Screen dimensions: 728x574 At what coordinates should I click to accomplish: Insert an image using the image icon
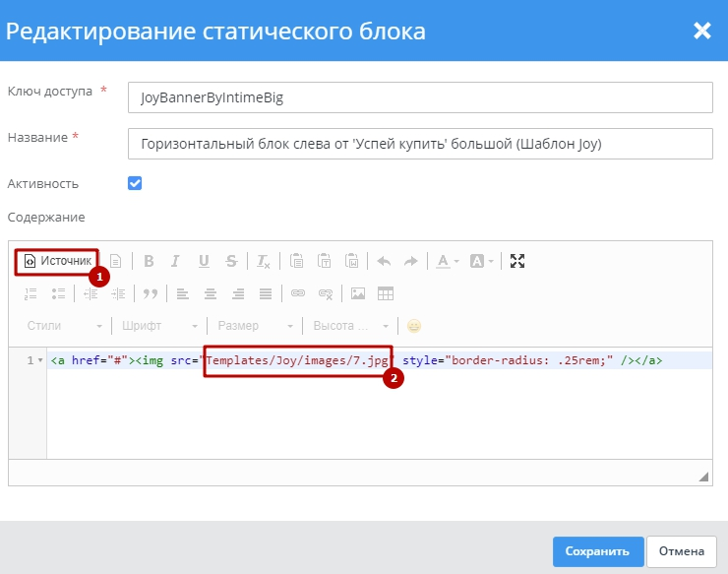tap(358, 293)
